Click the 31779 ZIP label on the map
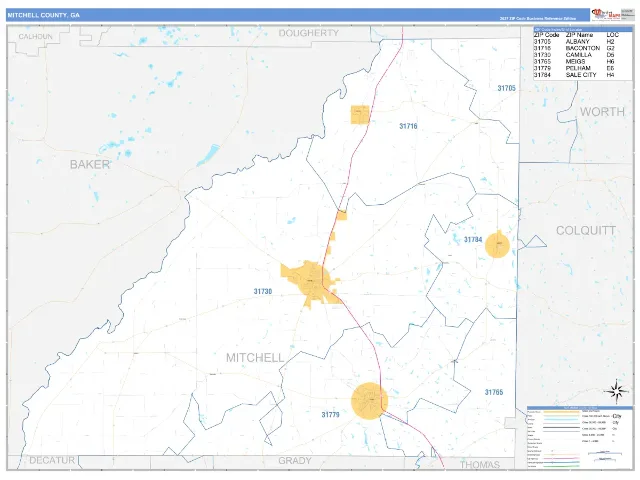The width and height of the screenshot is (640, 480). pyautogui.click(x=331, y=415)
